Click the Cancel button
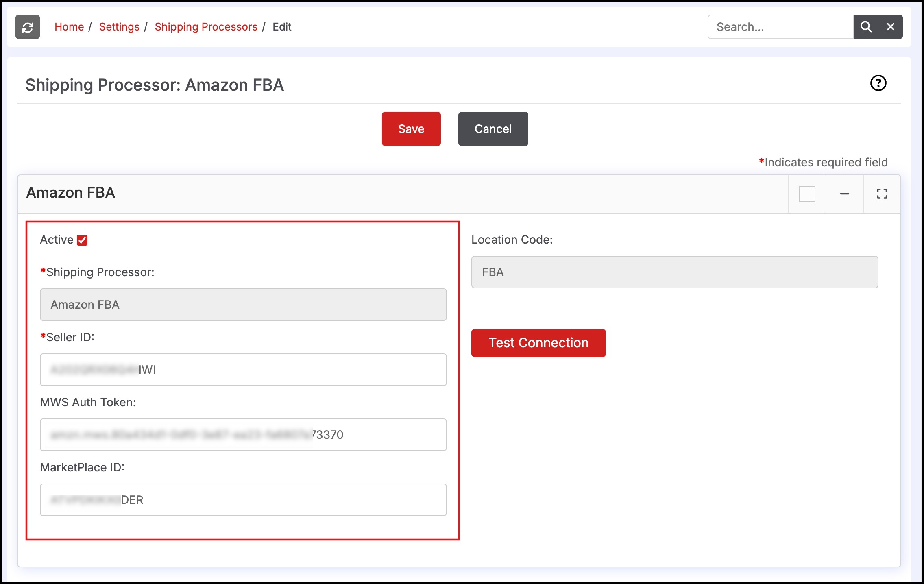Screen dimensions: 924x584 point(493,129)
